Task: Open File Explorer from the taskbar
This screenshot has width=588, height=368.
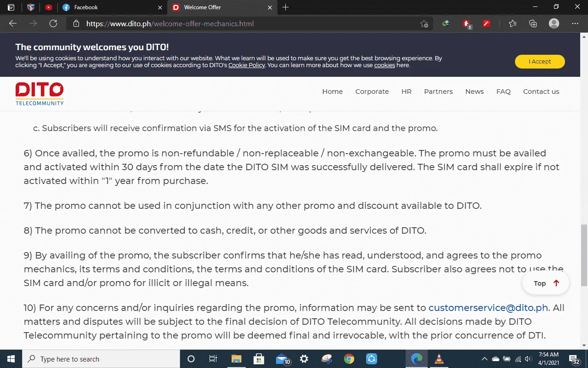Action: [x=236, y=359]
